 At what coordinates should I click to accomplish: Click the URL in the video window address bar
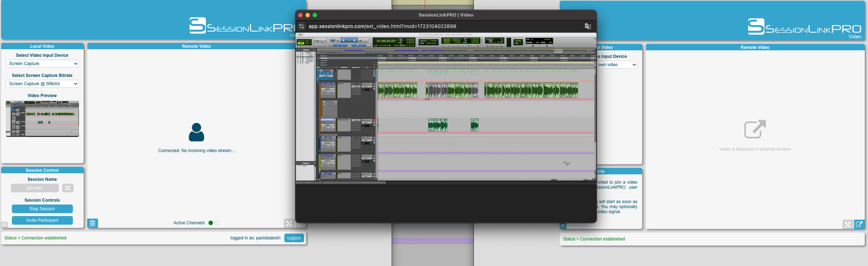[x=382, y=26]
